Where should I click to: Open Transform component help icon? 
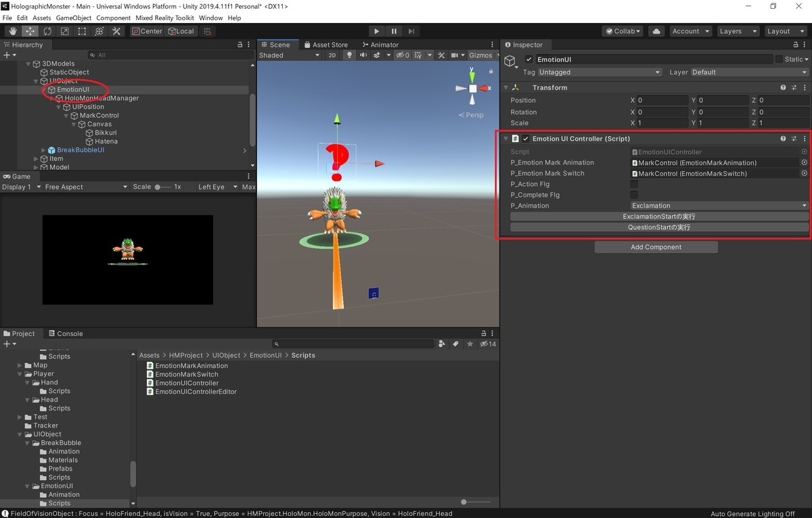pos(783,87)
